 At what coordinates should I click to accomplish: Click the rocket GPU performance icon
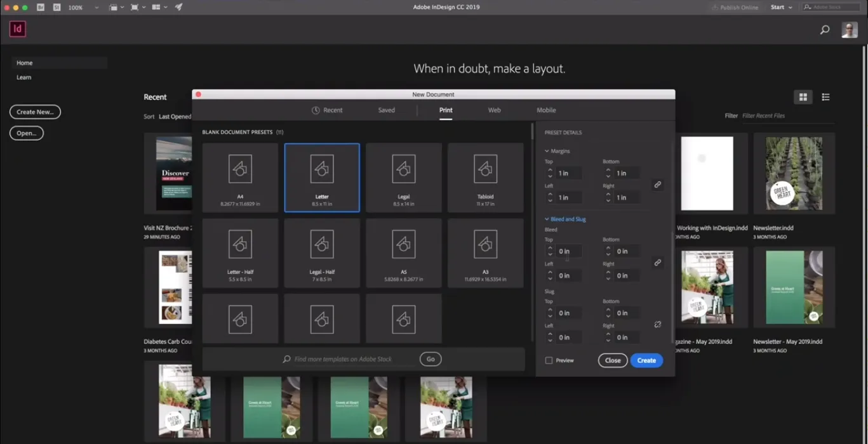(x=178, y=8)
